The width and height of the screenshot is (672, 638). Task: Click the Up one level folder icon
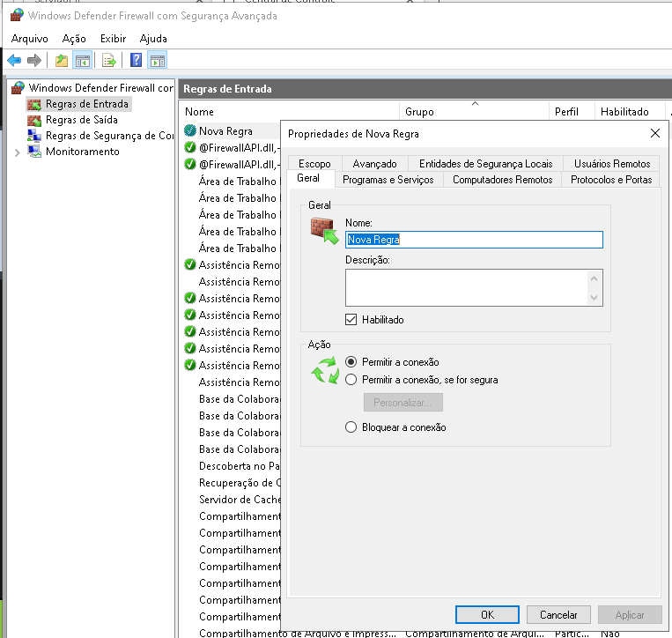pyautogui.click(x=62, y=61)
